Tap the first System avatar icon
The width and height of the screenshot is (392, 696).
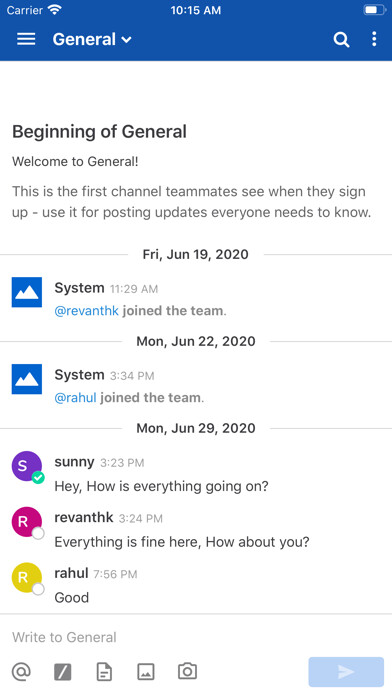(x=27, y=292)
